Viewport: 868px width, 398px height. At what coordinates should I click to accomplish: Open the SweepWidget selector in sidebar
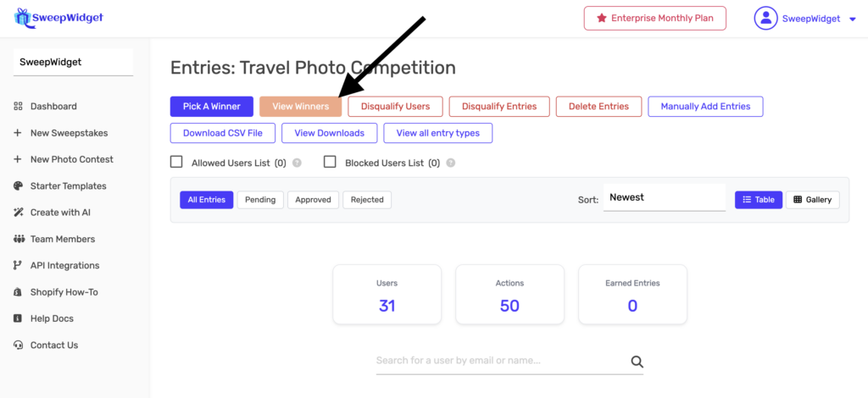coord(74,63)
